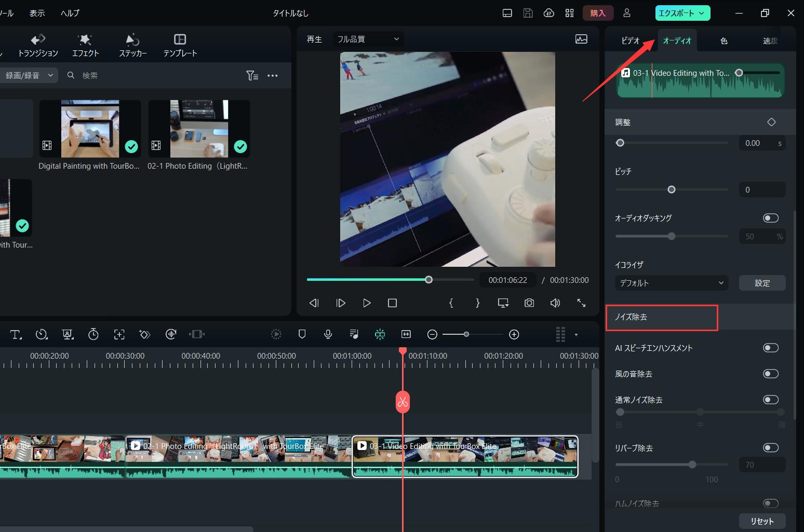This screenshot has height=532, width=804.
Task: Select the Digital Painting media thumbnail
Action: click(x=90, y=129)
